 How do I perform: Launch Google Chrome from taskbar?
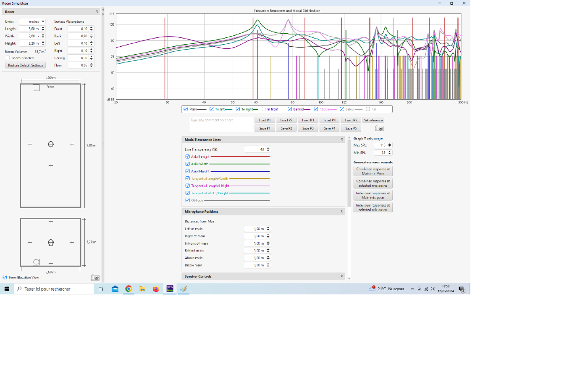coord(129,289)
